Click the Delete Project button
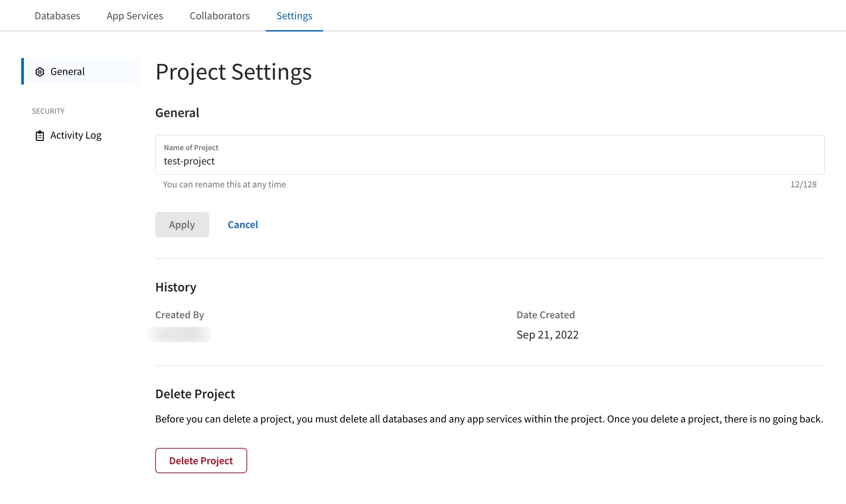Screen dimensions: 846x504 click(201, 461)
